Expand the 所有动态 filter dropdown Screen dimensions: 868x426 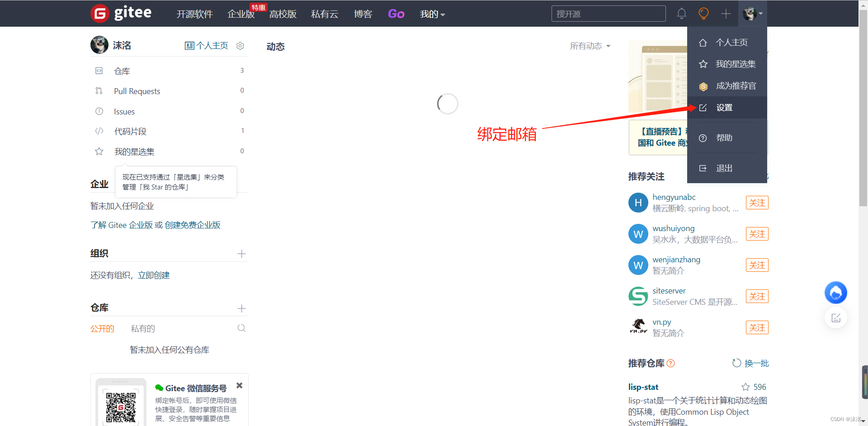pos(590,46)
